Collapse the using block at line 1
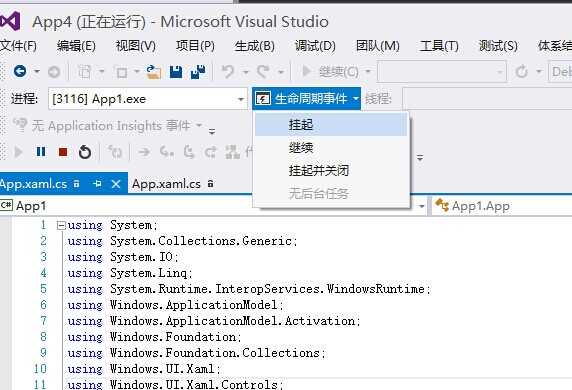 (x=61, y=226)
